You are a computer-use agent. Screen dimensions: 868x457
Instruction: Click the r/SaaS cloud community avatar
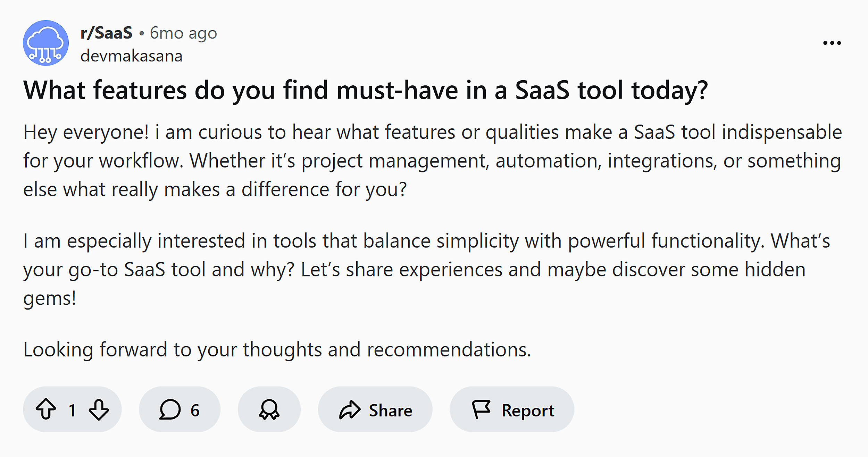pyautogui.click(x=46, y=43)
